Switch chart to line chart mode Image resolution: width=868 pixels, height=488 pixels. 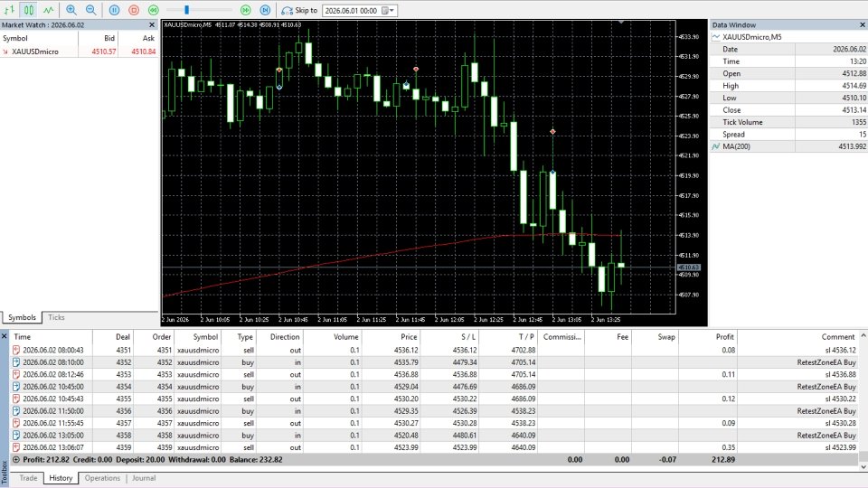pos(49,10)
